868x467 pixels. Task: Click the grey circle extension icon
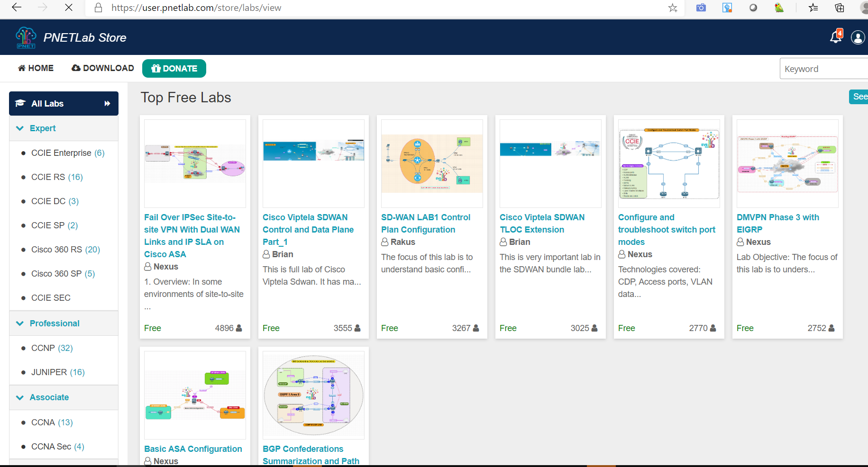(753, 8)
